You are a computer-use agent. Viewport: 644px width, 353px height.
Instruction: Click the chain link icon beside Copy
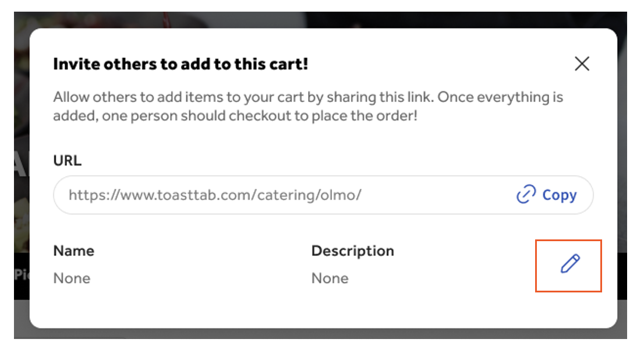point(526,195)
